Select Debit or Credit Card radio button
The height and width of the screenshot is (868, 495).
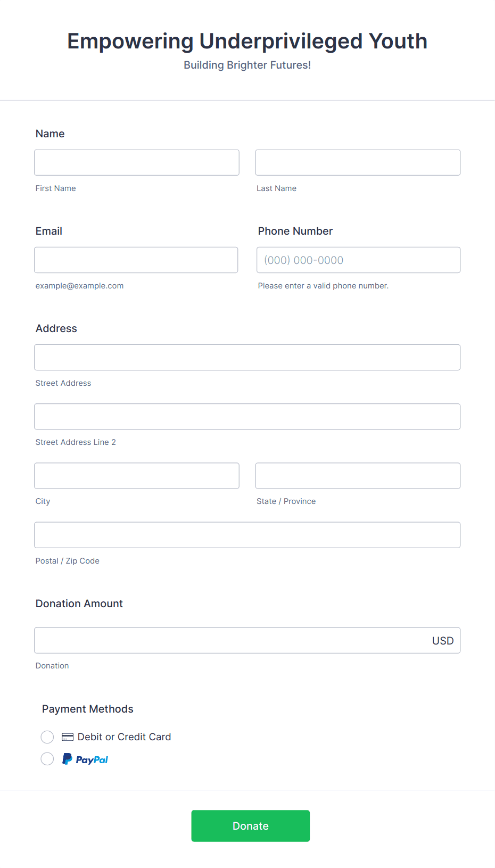pos(47,737)
